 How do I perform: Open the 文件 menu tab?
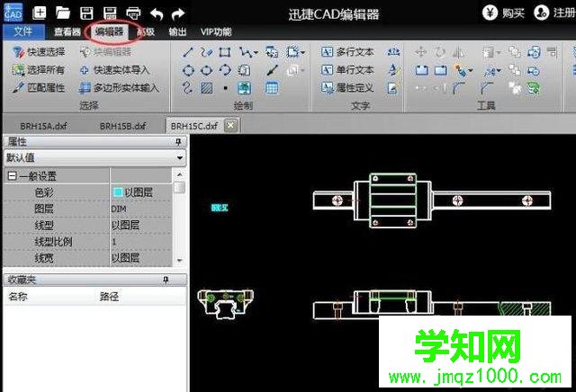point(23,32)
